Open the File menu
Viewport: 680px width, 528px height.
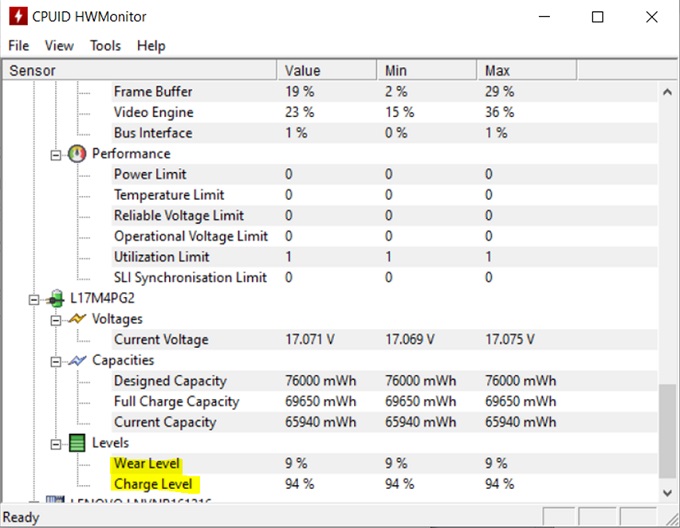coord(19,46)
